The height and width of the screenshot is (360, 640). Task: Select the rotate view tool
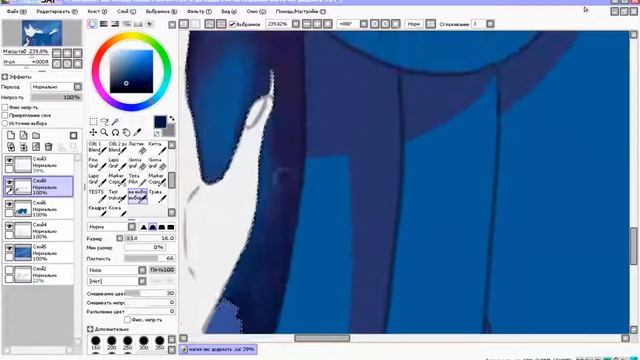tap(116, 132)
